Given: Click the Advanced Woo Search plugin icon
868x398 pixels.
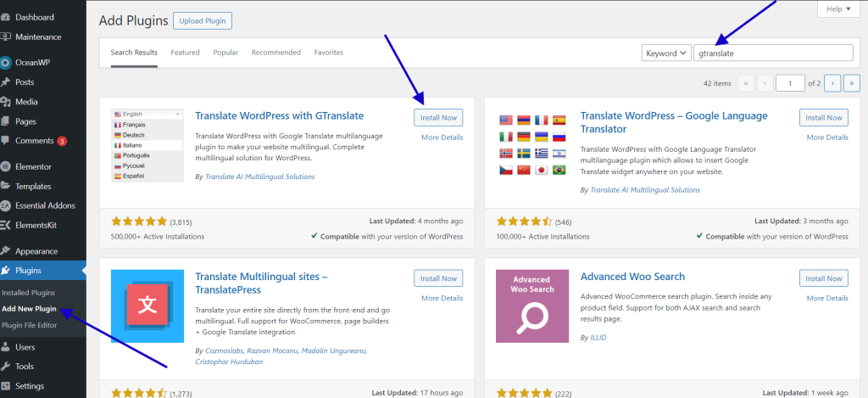Looking at the screenshot, I should tap(532, 306).
